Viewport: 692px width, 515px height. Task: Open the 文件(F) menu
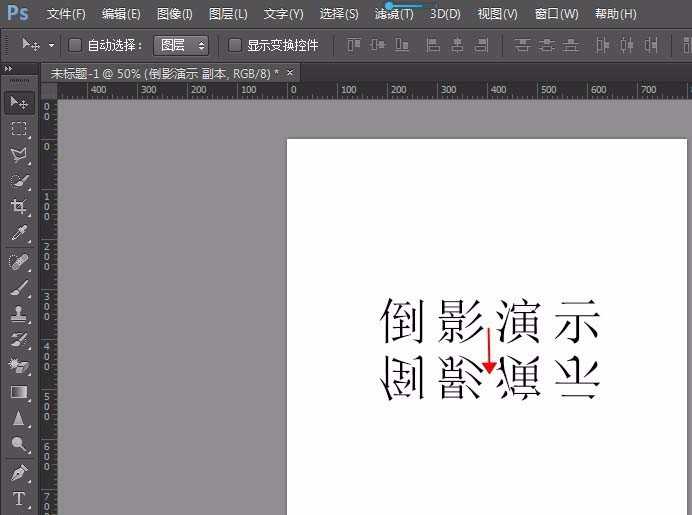pos(66,14)
